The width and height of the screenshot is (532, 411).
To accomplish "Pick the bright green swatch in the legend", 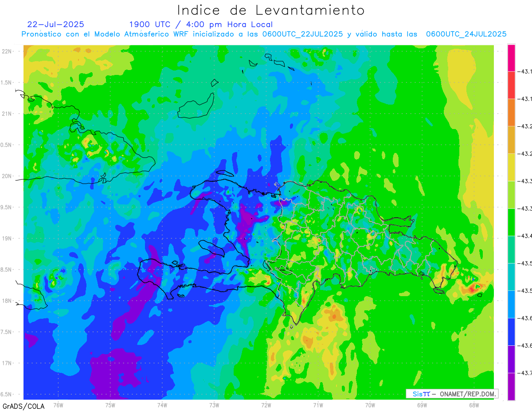I will pos(511,222).
